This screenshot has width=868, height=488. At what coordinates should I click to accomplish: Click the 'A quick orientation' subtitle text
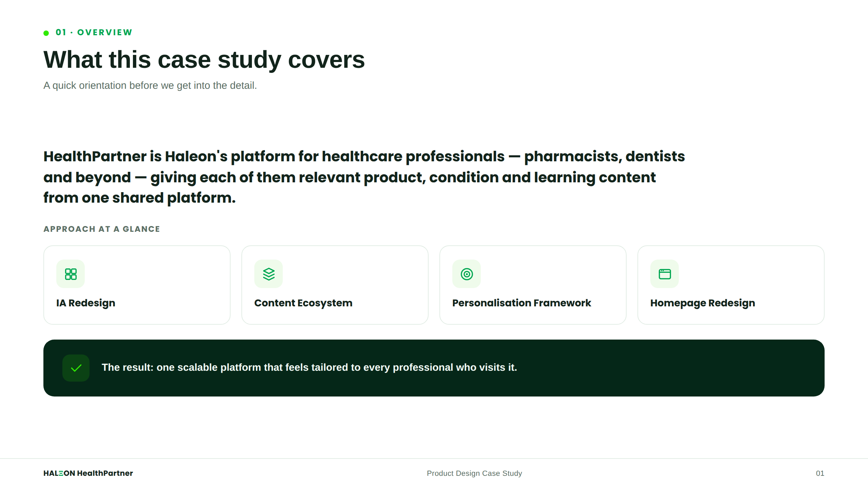click(150, 85)
